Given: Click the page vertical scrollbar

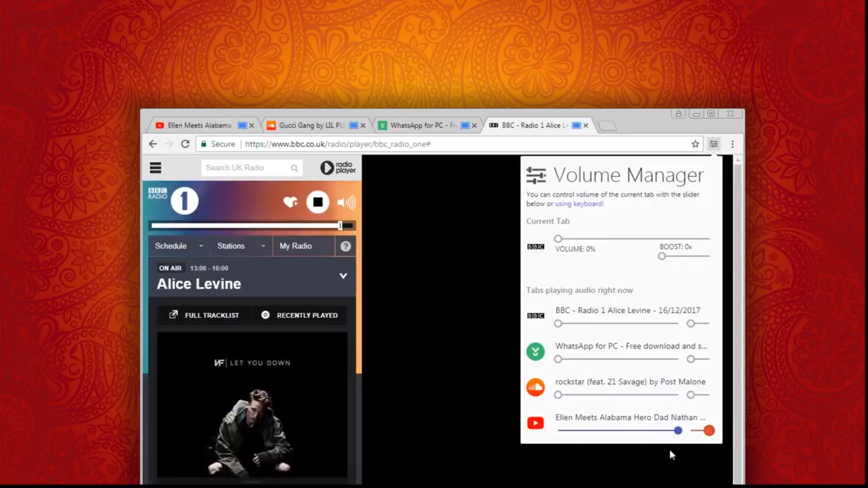Looking at the screenshot, I should tap(738, 320).
